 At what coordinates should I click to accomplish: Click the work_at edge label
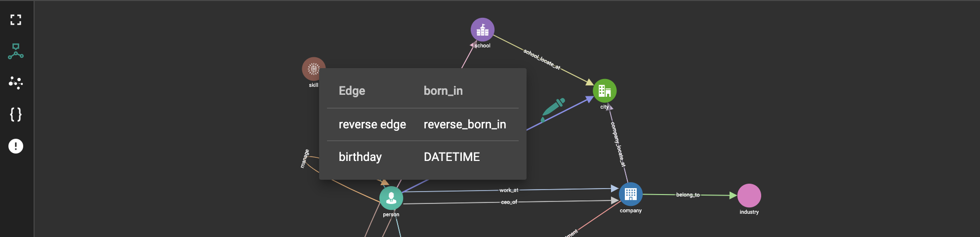pyautogui.click(x=509, y=190)
